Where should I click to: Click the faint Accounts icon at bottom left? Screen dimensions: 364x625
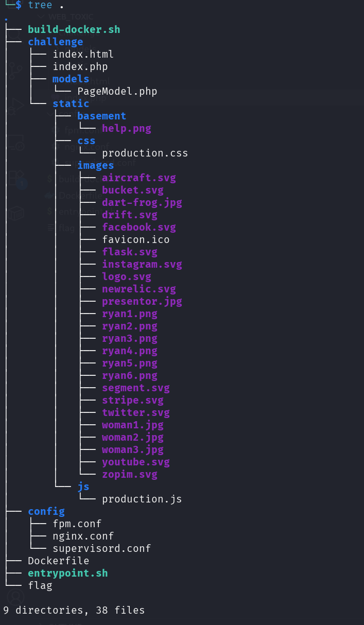[16, 597]
